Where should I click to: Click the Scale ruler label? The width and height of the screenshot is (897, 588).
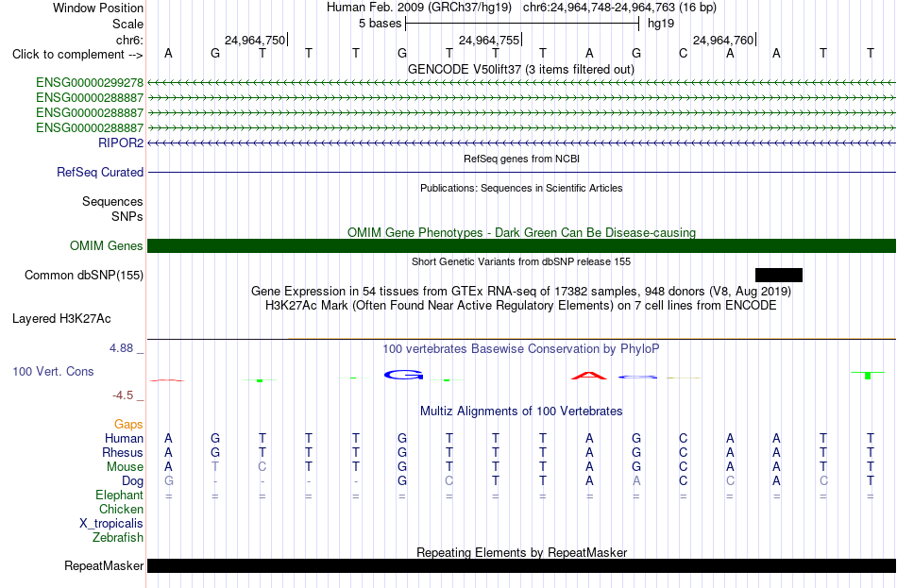tap(127, 24)
